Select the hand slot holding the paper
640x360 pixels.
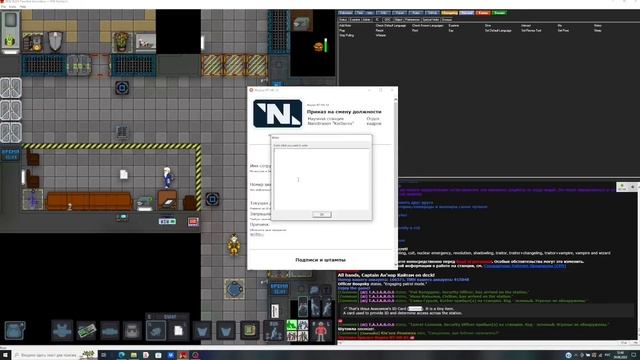point(178,330)
